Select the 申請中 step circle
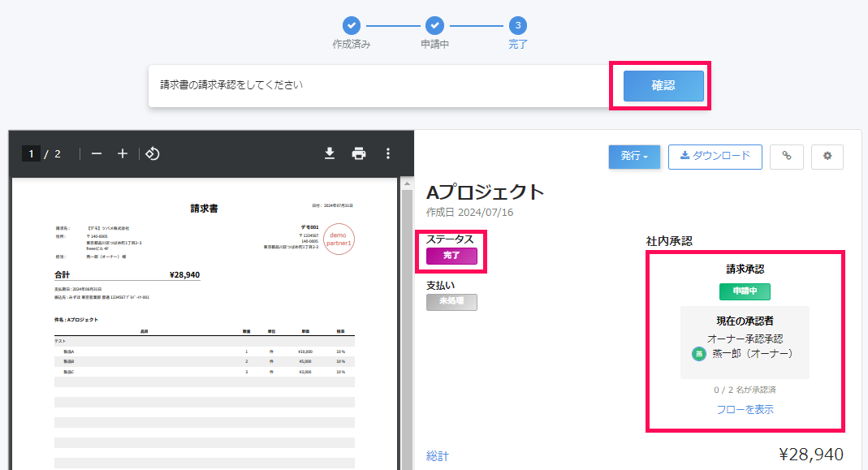 434,26
